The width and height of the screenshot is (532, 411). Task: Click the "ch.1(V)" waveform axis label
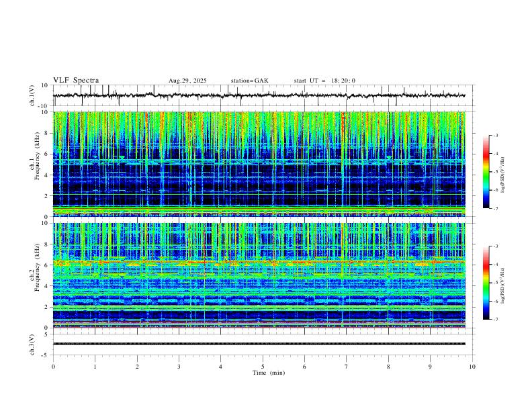pyautogui.click(x=32, y=95)
